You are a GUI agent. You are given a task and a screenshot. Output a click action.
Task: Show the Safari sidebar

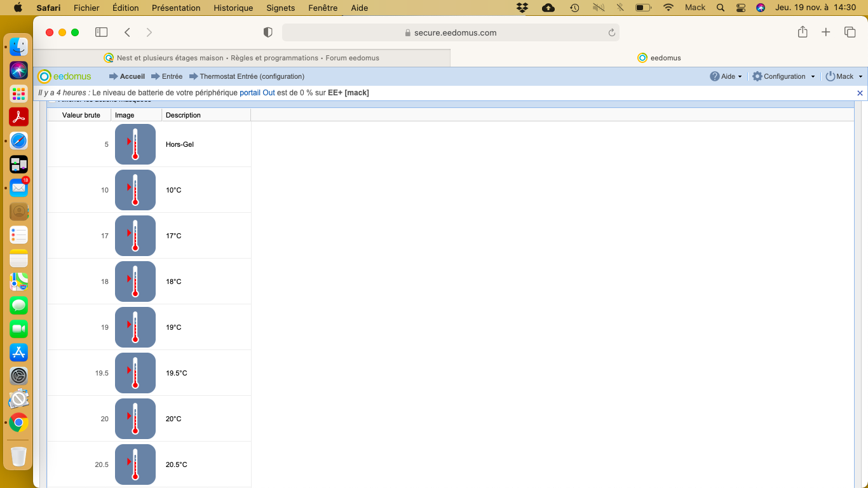[101, 32]
